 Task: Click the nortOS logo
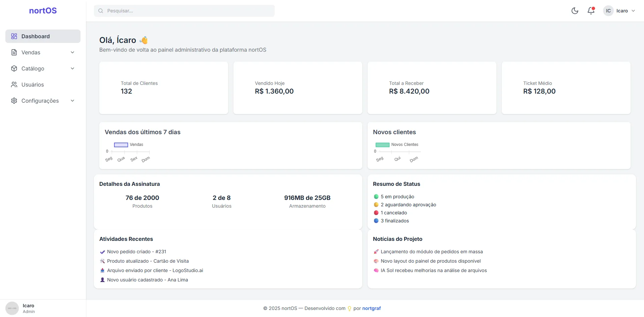[43, 11]
